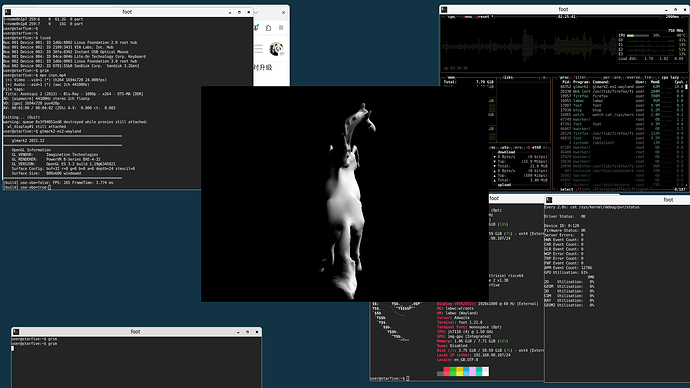Viewport: 690px width, 388px height.
Task: Minimize the bottom-left foot terminal
Action: 238,332
